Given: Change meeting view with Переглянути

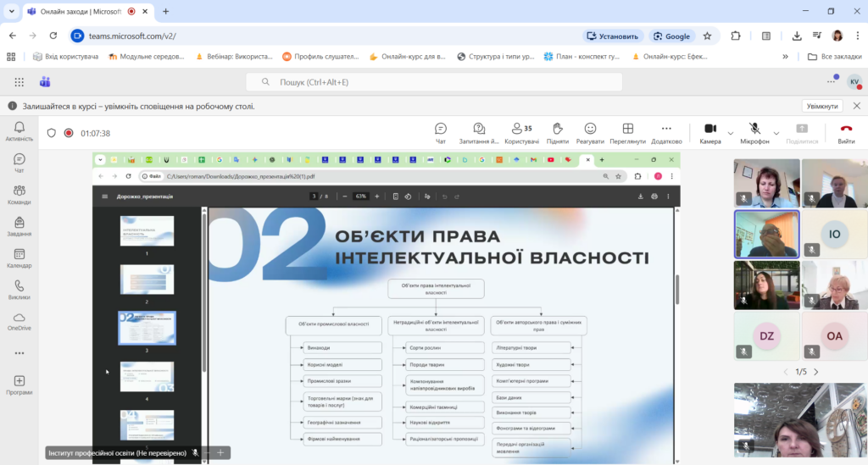Looking at the screenshot, I should 627,132.
